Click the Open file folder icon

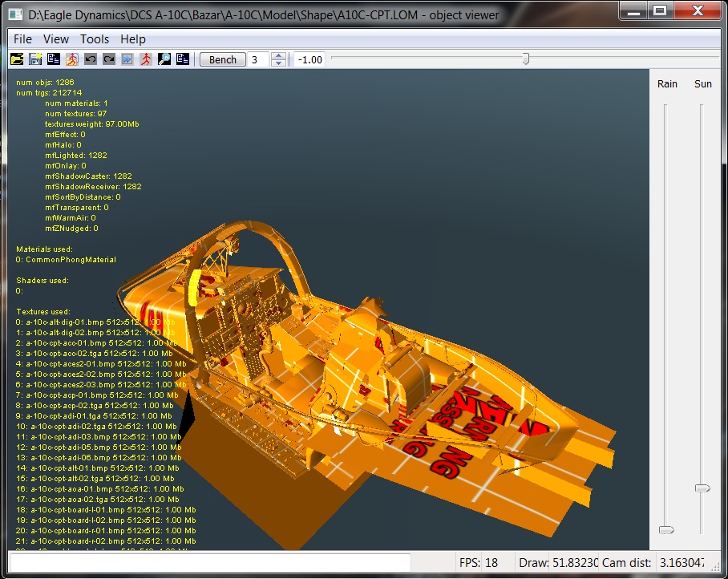(x=17, y=59)
